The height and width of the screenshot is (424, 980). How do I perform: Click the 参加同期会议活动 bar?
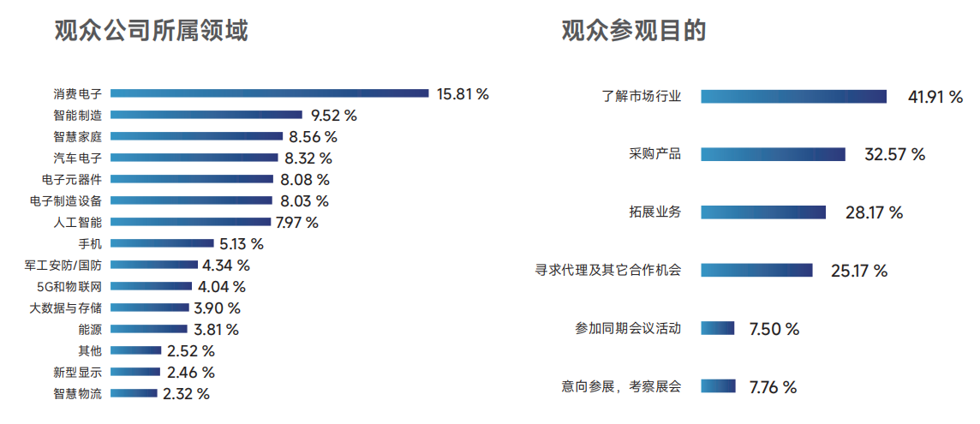coord(718,328)
